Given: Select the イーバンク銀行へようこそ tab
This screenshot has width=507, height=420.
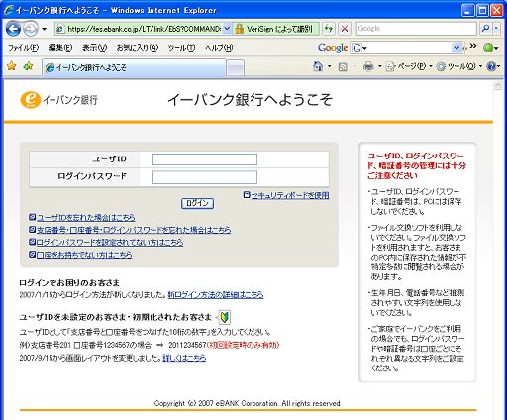Looking at the screenshot, I should 134,68.
